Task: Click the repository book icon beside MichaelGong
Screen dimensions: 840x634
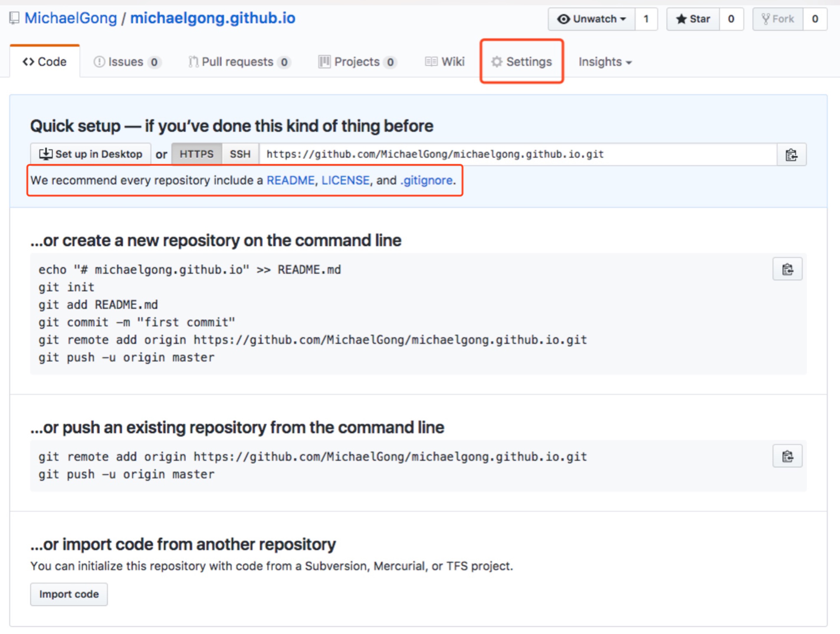Action: pos(14,18)
